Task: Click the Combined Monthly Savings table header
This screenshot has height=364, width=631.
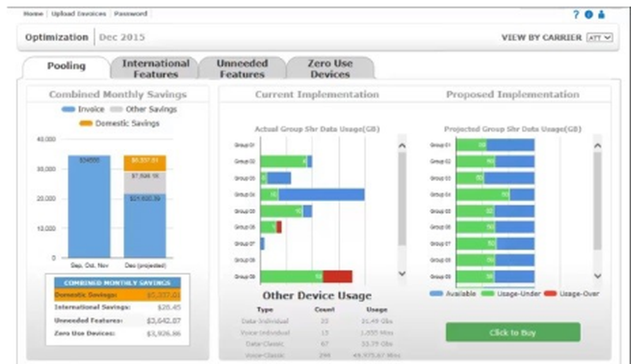Action: coord(117,283)
